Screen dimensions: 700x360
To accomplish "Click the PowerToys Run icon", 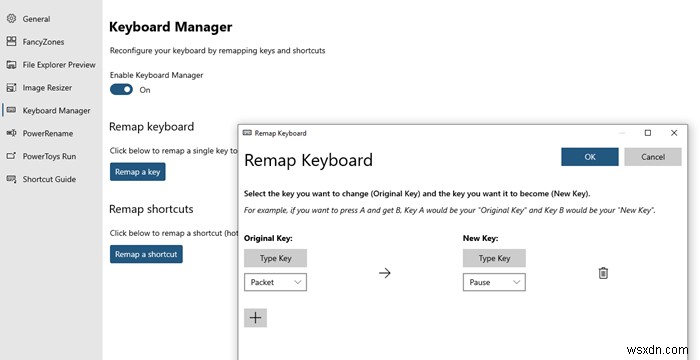I will pos(12,156).
